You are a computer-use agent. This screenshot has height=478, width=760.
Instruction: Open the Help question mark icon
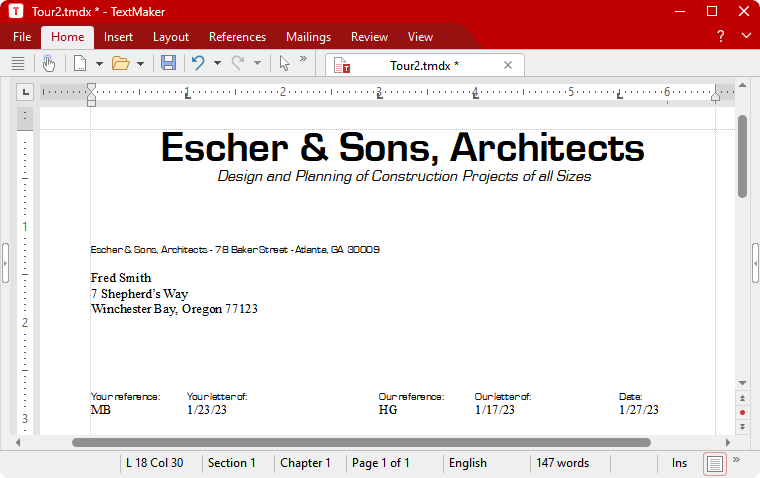pyautogui.click(x=720, y=37)
